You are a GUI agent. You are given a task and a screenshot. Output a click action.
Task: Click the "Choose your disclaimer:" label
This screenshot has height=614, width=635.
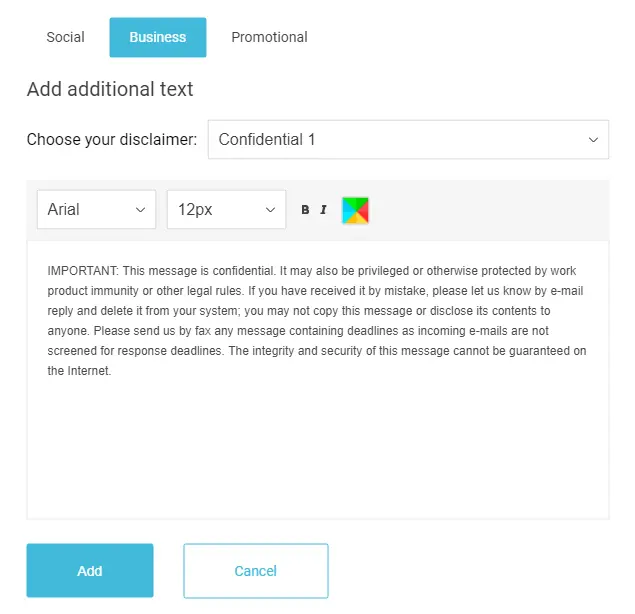(112, 139)
